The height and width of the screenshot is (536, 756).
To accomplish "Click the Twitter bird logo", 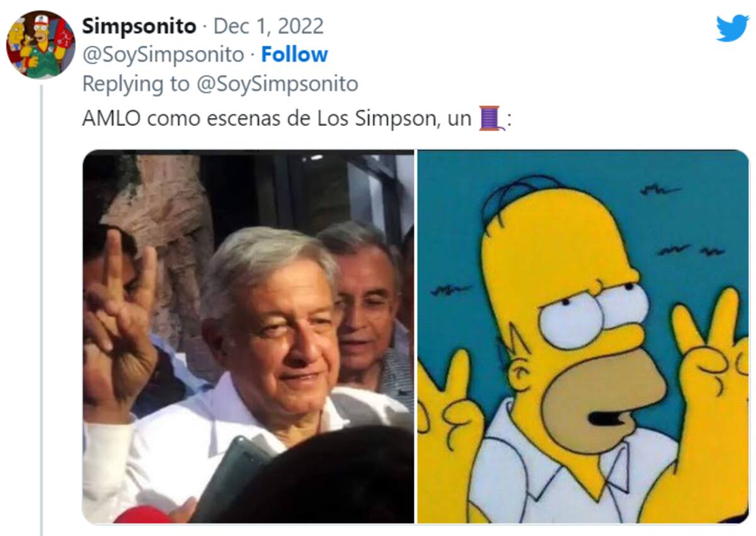I will click(732, 28).
